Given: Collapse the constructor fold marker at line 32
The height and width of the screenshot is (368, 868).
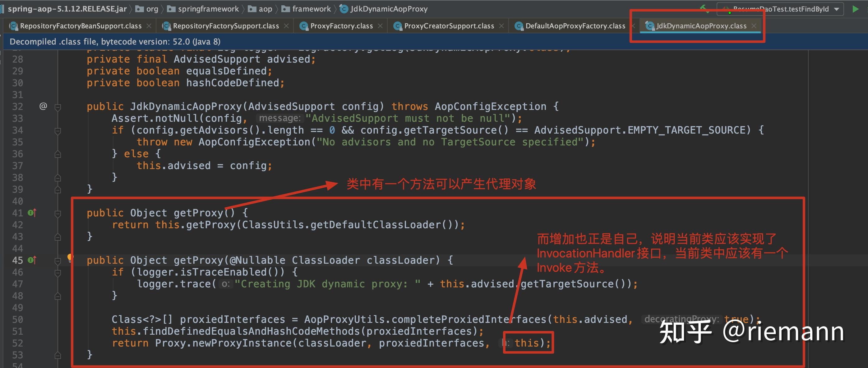Looking at the screenshot, I should pos(58,107).
